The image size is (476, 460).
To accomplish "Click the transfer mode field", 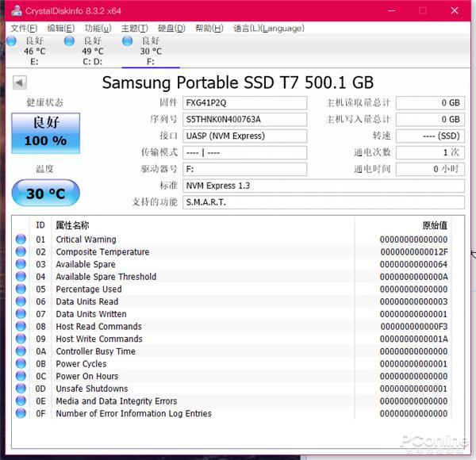I will (x=244, y=152).
